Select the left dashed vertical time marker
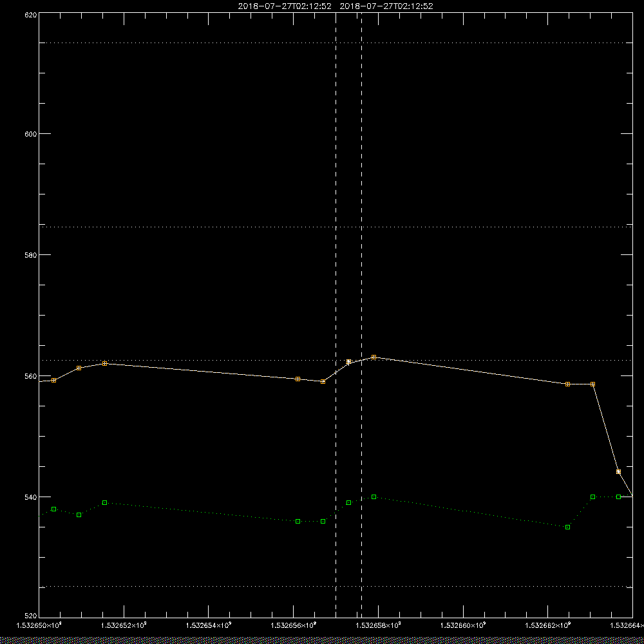The image size is (644, 644). pos(336,314)
